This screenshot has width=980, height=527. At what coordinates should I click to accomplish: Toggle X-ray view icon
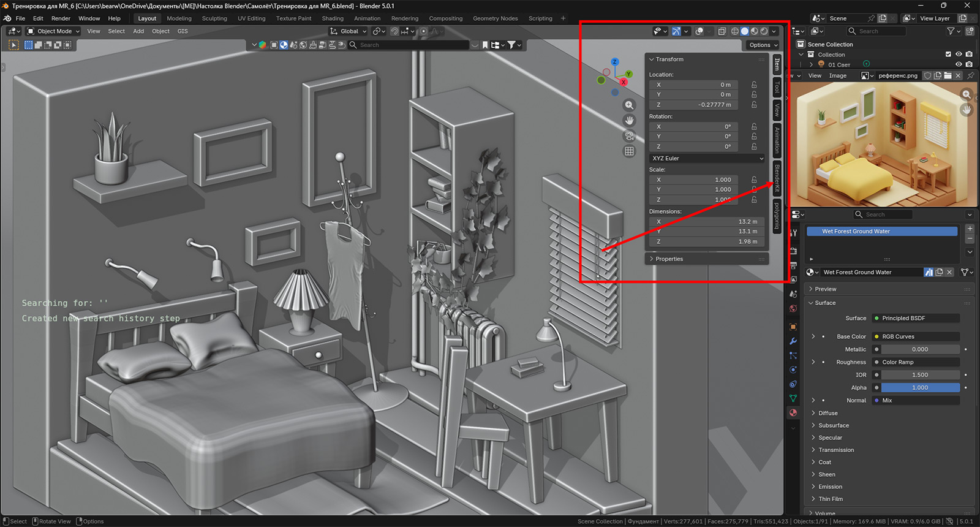click(722, 31)
